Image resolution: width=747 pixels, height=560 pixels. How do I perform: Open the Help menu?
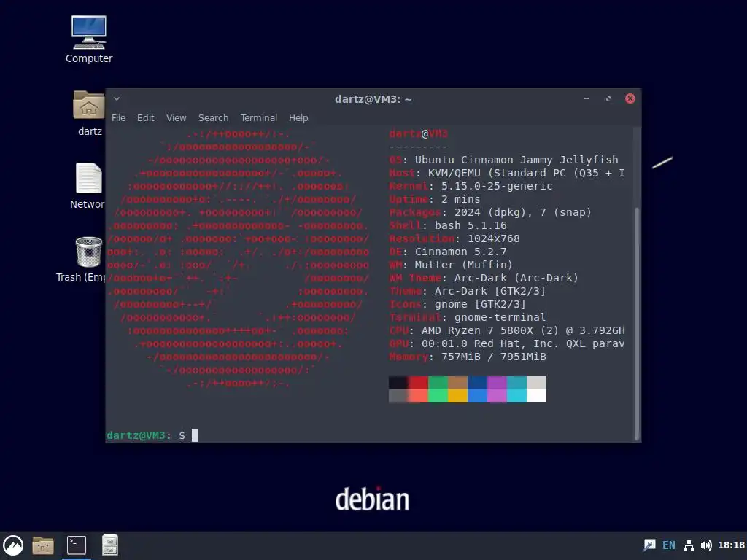pos(298,117)
